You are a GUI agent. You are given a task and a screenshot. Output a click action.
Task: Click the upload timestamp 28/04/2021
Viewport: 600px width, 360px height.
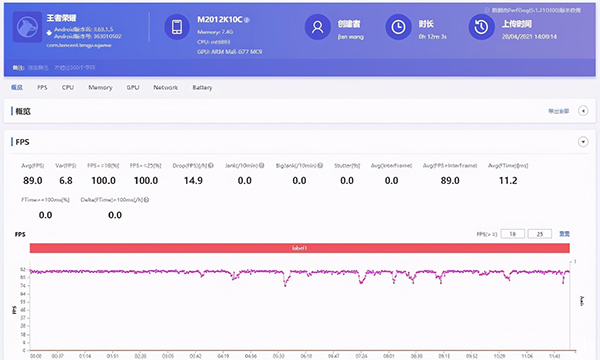(x=529, y=37)
